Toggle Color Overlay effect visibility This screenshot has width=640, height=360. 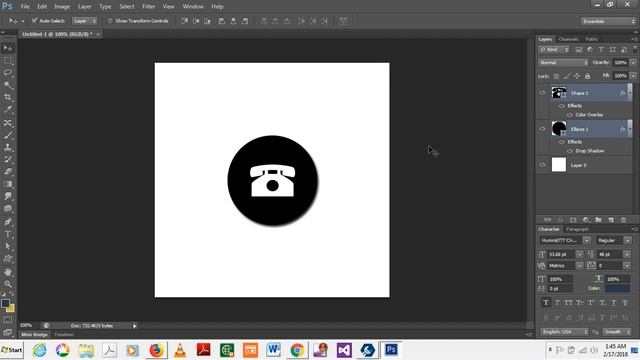tap(570, 115)
